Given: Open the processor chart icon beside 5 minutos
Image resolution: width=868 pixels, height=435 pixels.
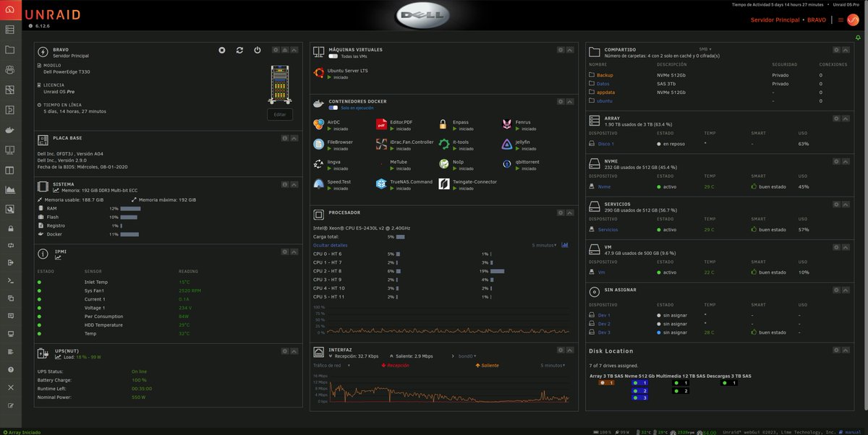Looking at the screenshot, I should point(565,245).
